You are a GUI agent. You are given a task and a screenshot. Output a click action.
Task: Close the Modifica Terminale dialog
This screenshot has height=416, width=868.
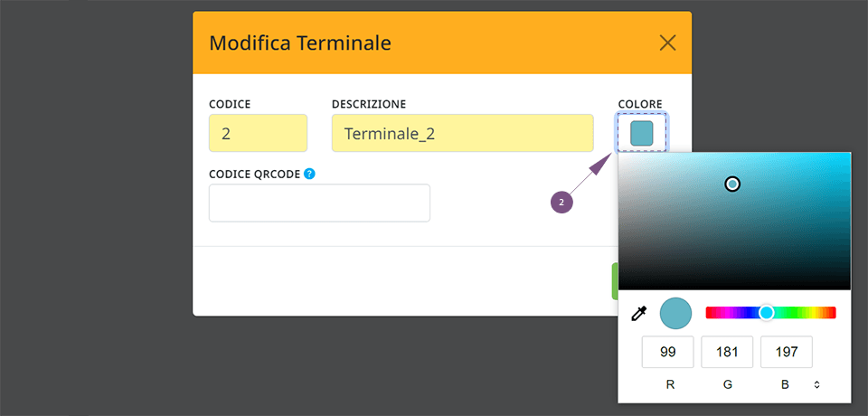[x=667, y=43]
